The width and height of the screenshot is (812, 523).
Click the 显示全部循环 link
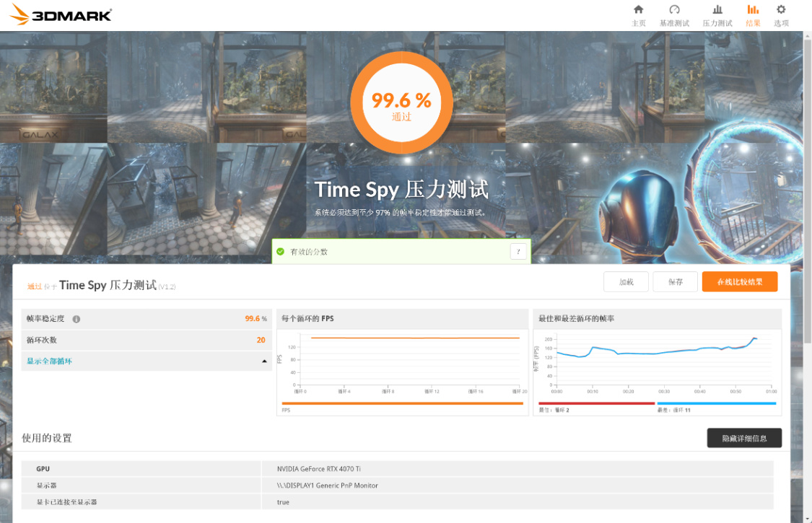point(49,361)
